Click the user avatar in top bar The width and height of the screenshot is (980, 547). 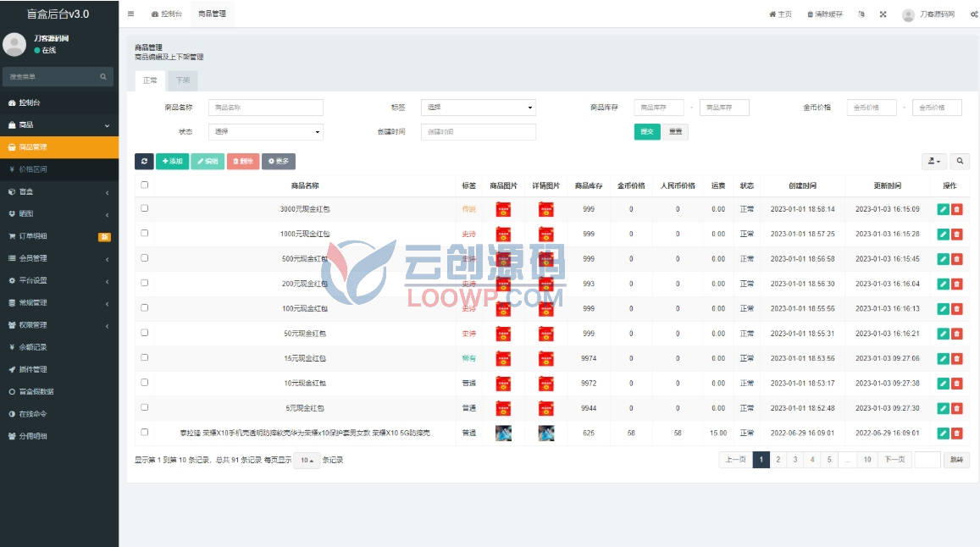coord(908,14)
